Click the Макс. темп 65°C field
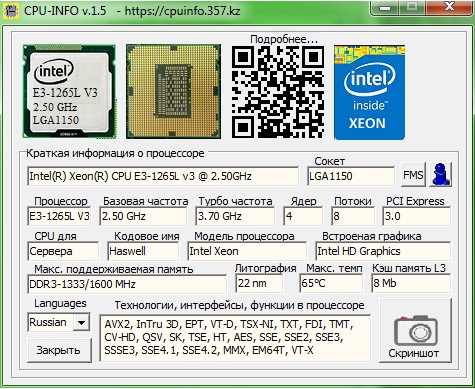This screenshot has width=475, height=389. pos(331,283)
